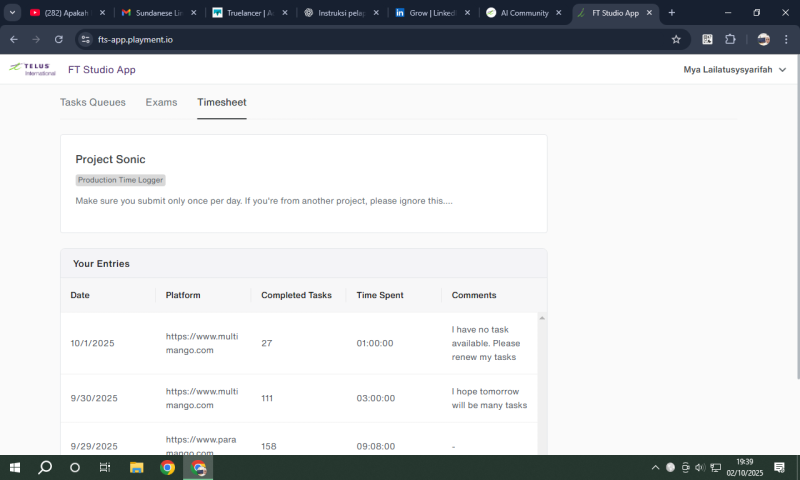Open Chrome's three-dot menu
The height and width of the screenshot is (480, 800).
(x=786, y=39)
